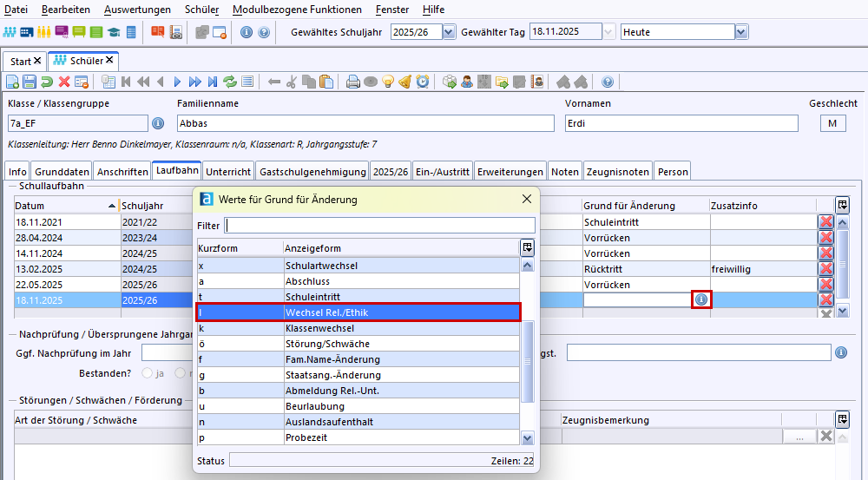Viewport: 868px width, 480px height.
Task: Switch to the Zeugnisnoten tab
Action: point(617,172)
